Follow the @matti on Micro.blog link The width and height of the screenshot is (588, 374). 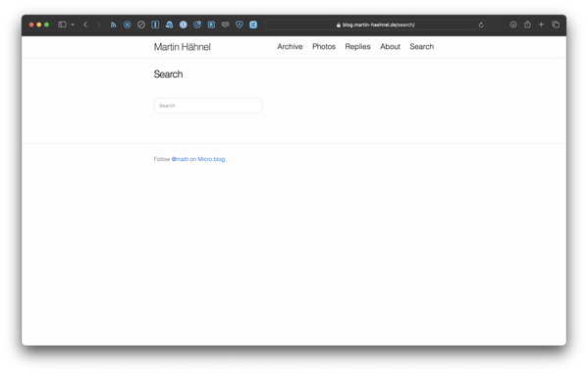click(198, 159)
